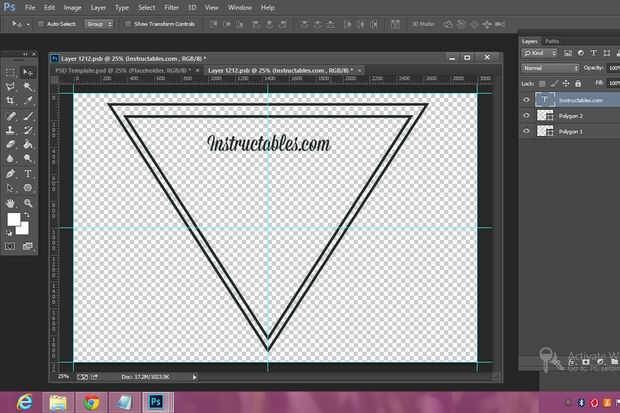Filter layers by adjustment layer icon
The width and height of the screenshot is (620, 413).
pyautogui.click(x=580, y=53)
